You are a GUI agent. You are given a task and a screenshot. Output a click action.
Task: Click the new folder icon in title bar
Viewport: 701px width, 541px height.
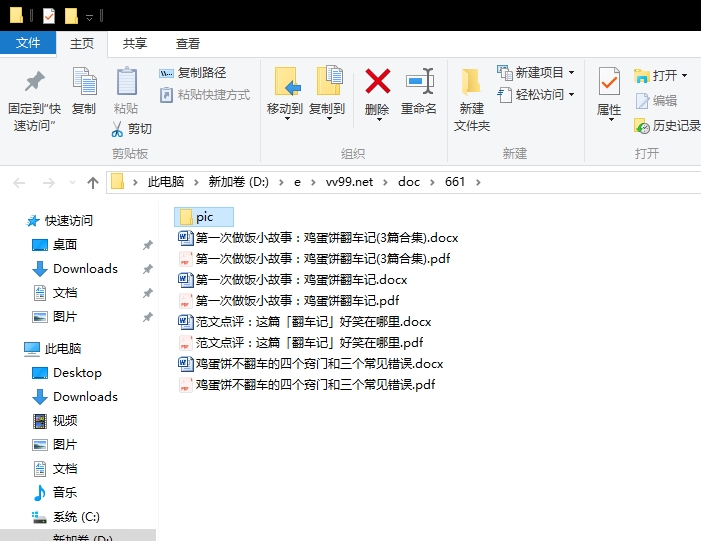coord(71,16)
